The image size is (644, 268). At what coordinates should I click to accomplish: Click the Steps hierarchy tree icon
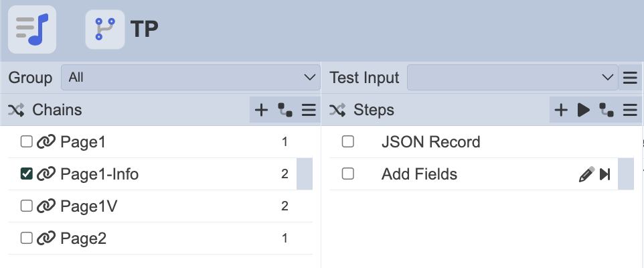607,110
